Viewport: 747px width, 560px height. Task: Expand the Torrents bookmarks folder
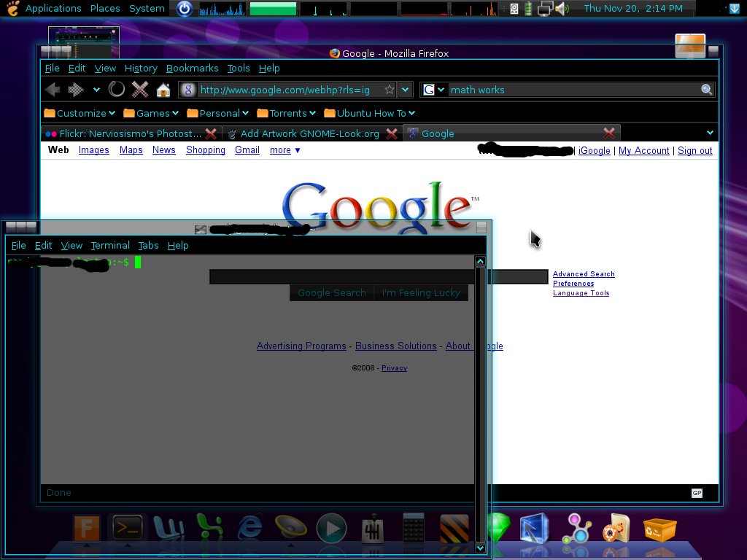point(286,113)
